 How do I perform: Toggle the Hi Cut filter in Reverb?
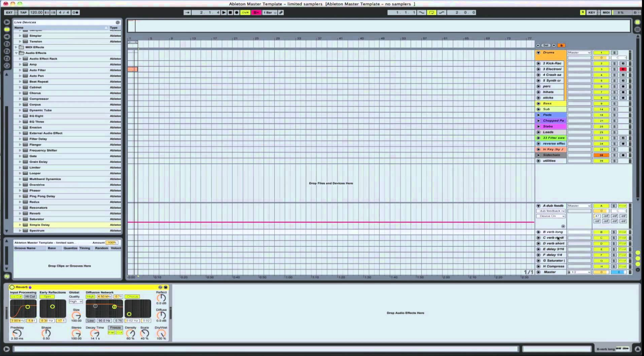pyautogui.click(x=30, y=297)
